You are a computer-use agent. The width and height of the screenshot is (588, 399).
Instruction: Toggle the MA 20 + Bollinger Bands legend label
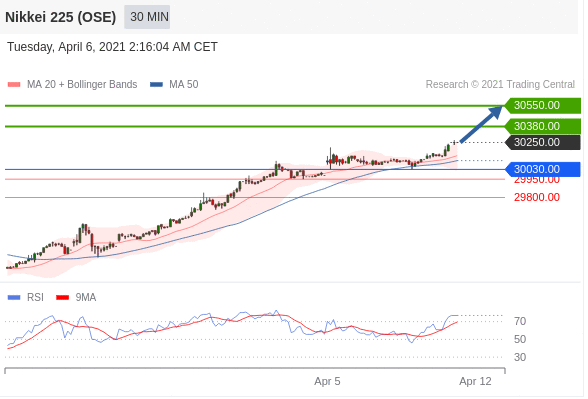click(82, 84)
